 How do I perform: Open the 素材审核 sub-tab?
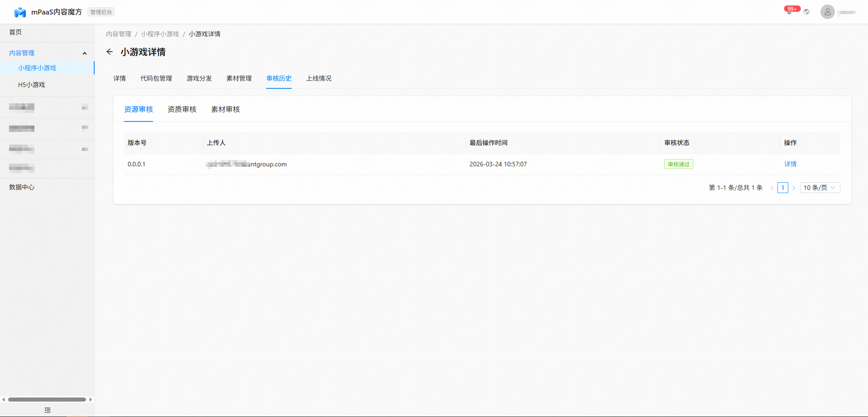pos(225,109)
